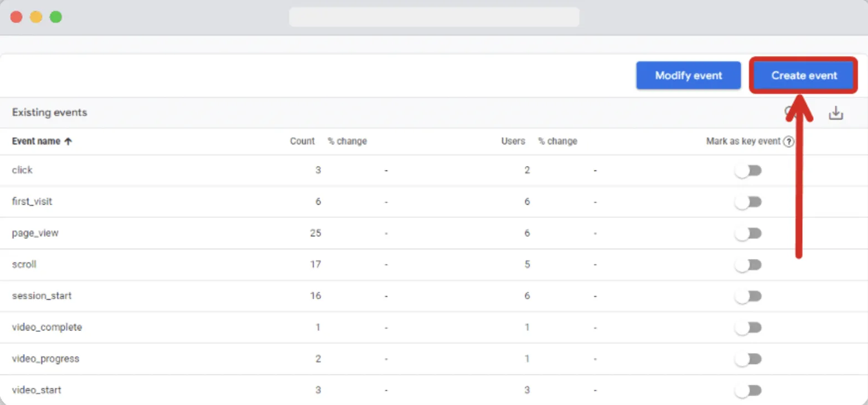Maximize window with green button
868x405 pixels.
click(56, 17)
